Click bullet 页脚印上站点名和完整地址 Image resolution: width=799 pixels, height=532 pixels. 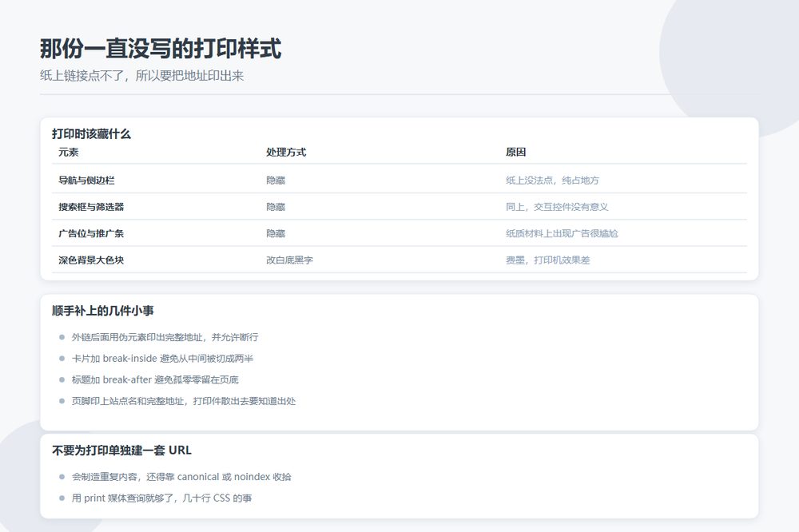click(x=184, y=401)
